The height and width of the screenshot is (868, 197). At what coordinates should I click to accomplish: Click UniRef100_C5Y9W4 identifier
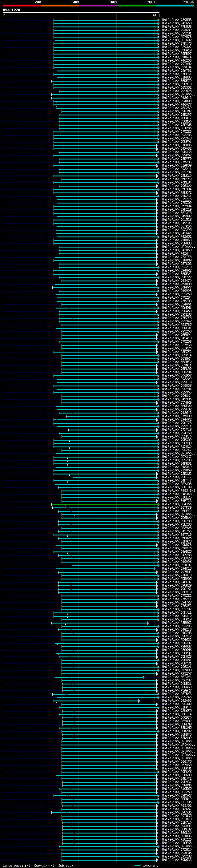pyautogui.click(x=177, y=206)
